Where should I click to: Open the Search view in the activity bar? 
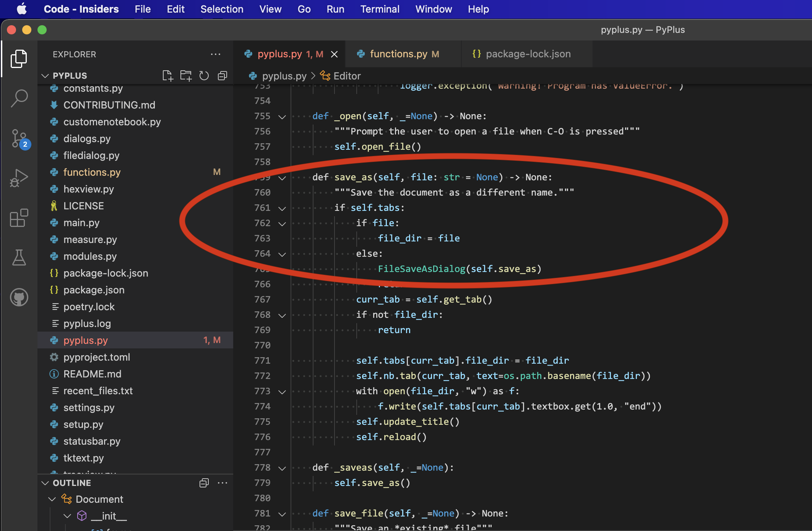(19, 98)
